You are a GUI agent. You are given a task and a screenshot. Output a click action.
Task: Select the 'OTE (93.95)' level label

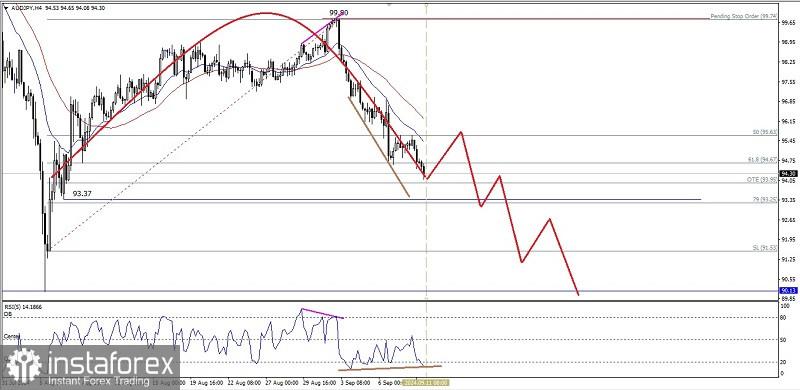click(762, 180)
